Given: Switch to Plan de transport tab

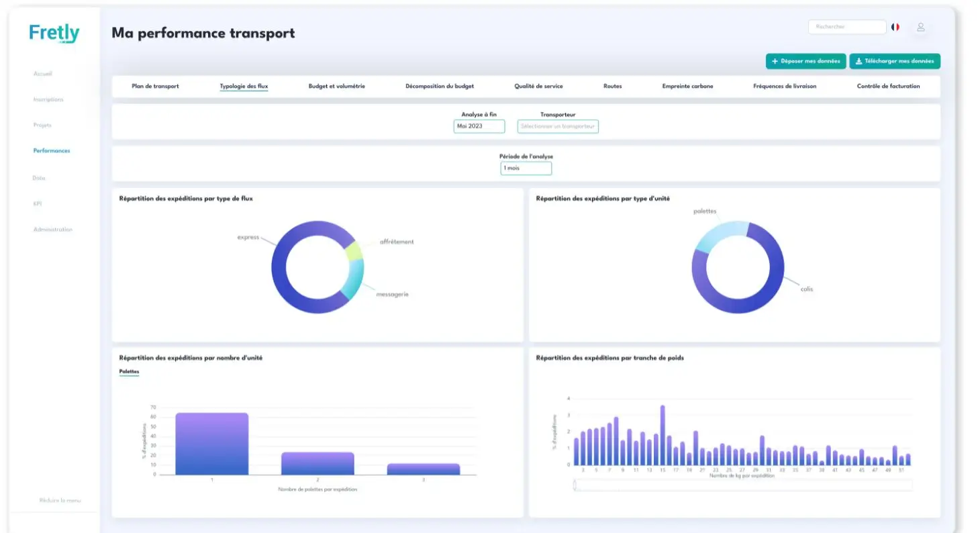Looking at the screenshot, I should click(x=155, y=86).
